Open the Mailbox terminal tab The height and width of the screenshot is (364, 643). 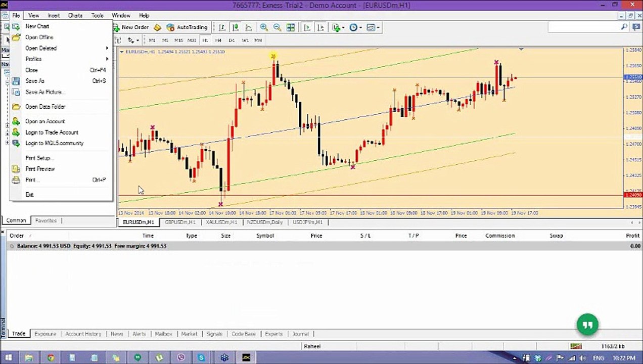click(x=163, y=334)
